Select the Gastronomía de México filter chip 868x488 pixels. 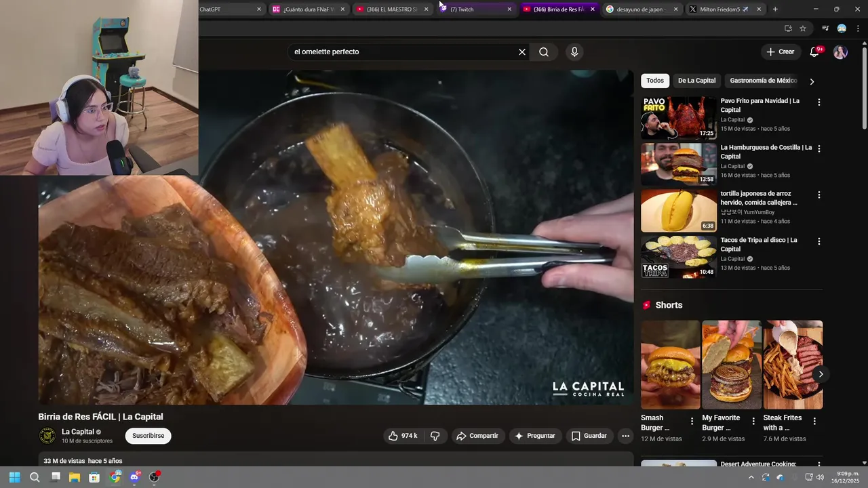(763, 81)
